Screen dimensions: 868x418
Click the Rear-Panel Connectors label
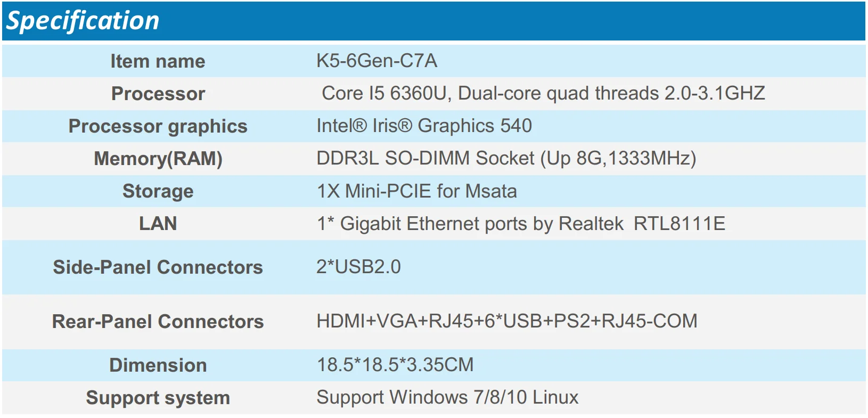coord(158,322)
